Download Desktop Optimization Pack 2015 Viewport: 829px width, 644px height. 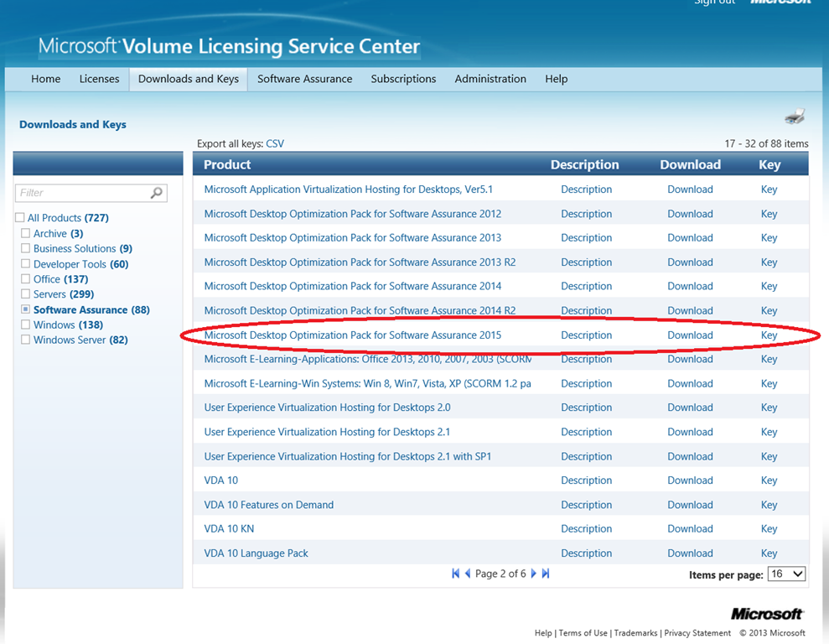click(690, 335)
